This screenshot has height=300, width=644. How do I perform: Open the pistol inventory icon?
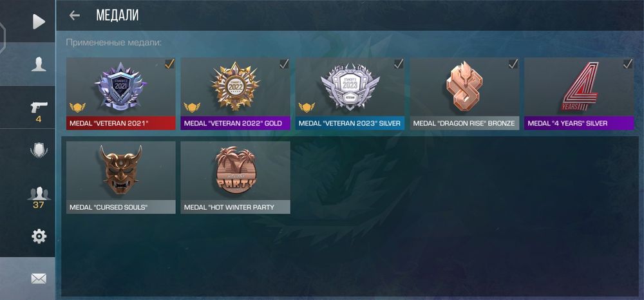(39, 107)
